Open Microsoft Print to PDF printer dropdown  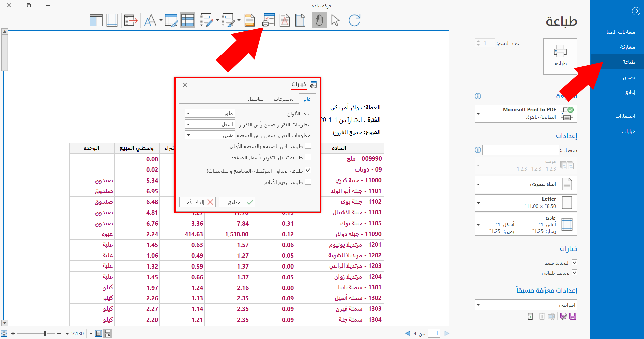point(526,114)
